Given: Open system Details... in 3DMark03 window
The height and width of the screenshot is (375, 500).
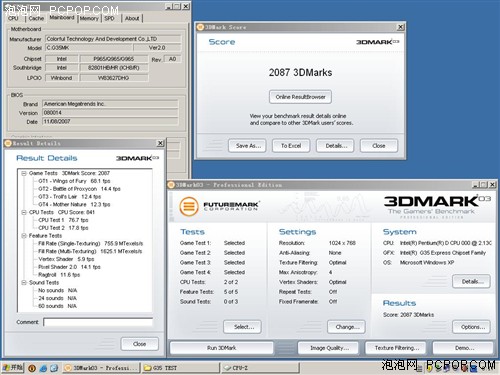Looking at the screenshot, I should pos(471,282).
